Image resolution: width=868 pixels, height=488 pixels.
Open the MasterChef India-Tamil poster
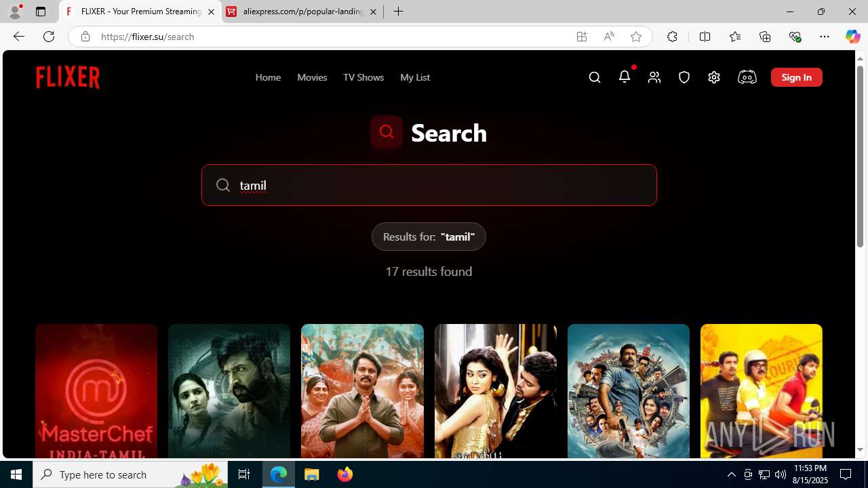(96, 391)
